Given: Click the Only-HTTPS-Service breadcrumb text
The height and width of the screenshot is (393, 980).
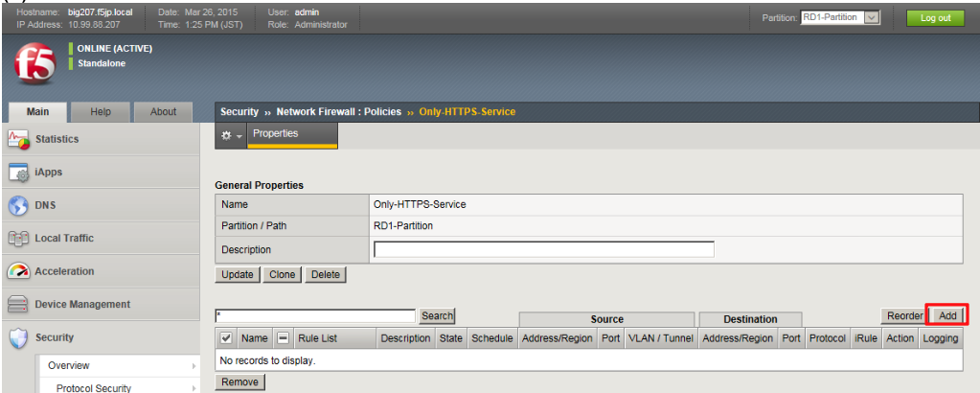Looking at the screenshot, I should pos(467,112).
